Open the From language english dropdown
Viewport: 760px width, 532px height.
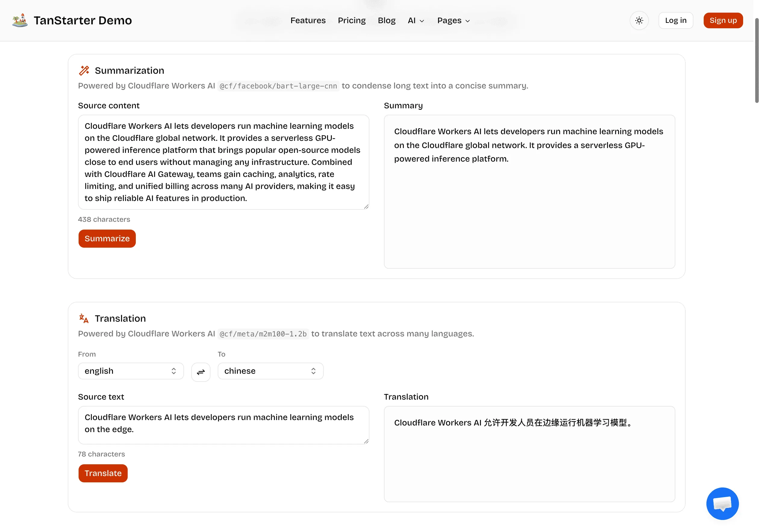pyautogui.click(x=131, y=371)
